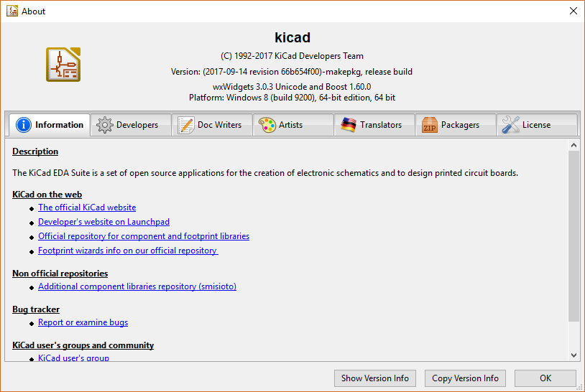Open the License tab label
The height and width of the screenshot is (392, 585).
tap(537, 125)
